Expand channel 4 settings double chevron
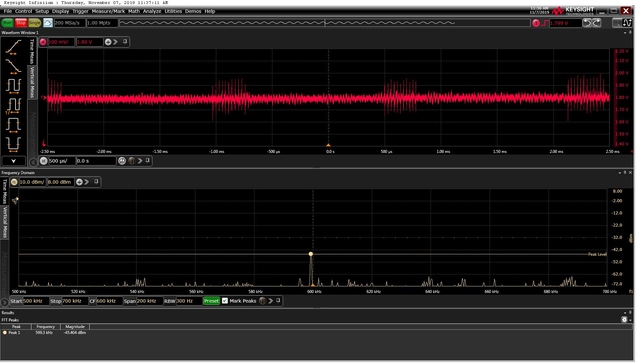 click(x=115, y=42)
